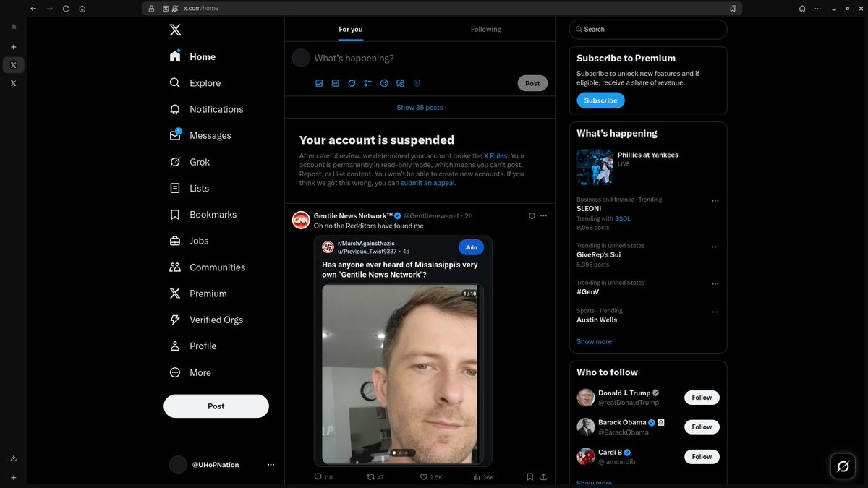868x488 pixels.
Task: Click the Search box
Action: (648, 30)
